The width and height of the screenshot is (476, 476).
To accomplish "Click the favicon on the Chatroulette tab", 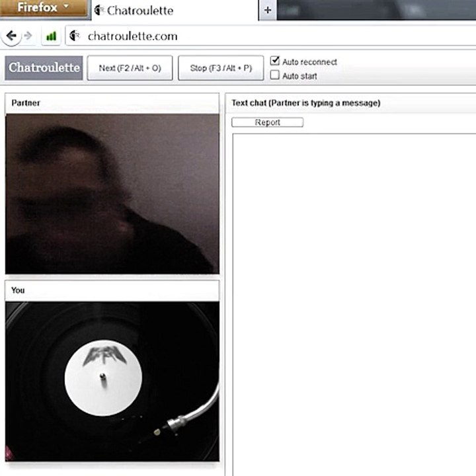I will 99,10.
